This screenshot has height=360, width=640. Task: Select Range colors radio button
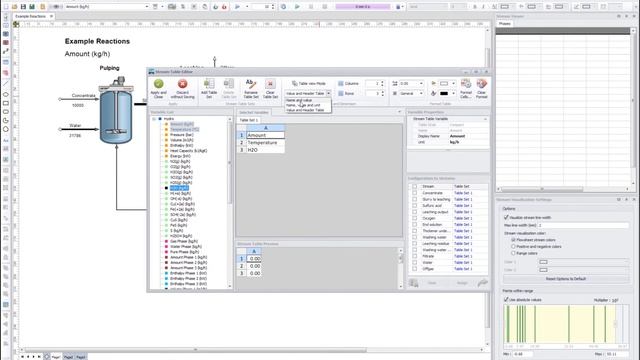point(513,253)
